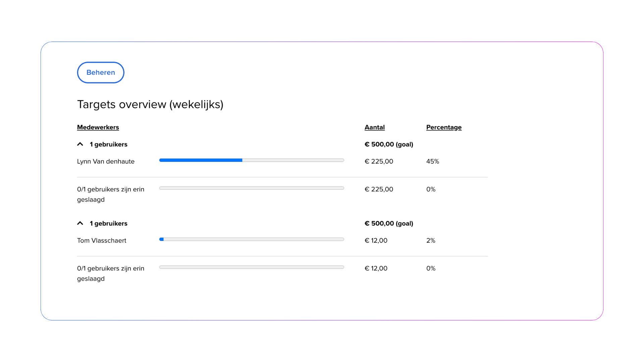644x362 pixels.
Task: Click the € 500,00 (goal) of first group
Action: (389, 144)
